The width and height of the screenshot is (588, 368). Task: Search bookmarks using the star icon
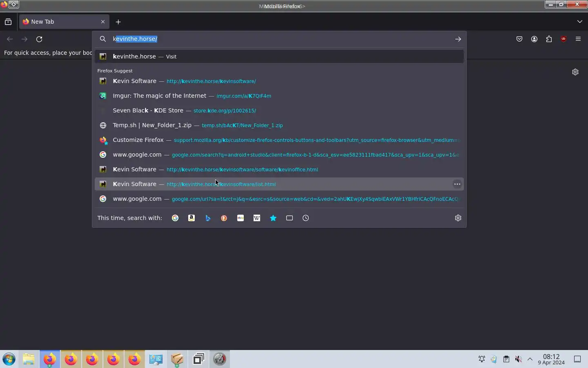click(273, 218)
